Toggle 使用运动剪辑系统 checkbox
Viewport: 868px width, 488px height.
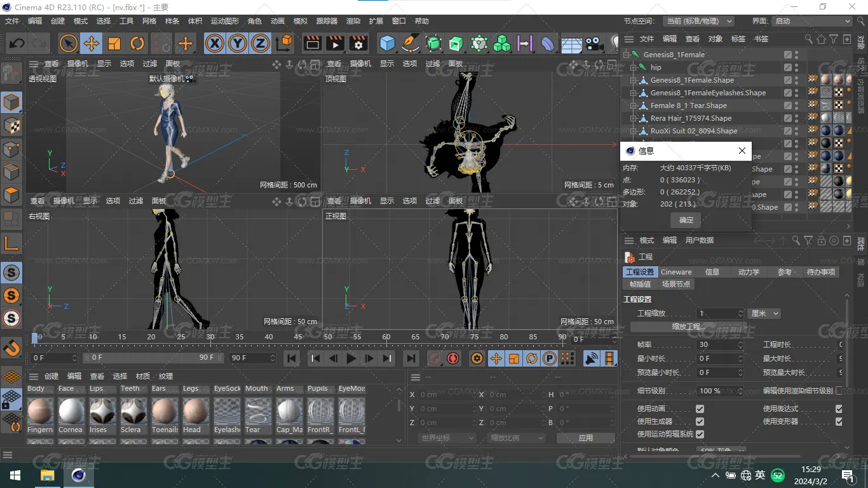[700, 434]
